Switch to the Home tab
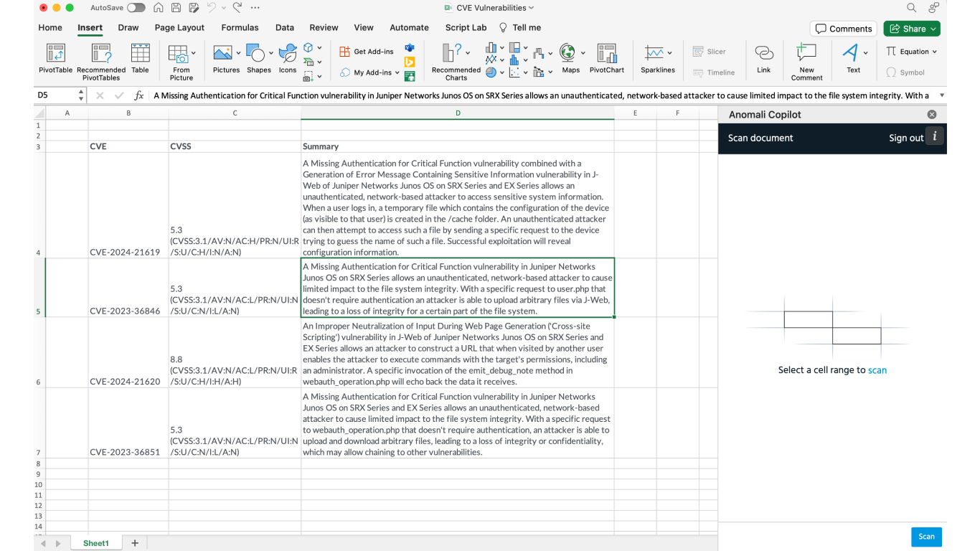This screenshot has width=980, height=551. [50, 28]
